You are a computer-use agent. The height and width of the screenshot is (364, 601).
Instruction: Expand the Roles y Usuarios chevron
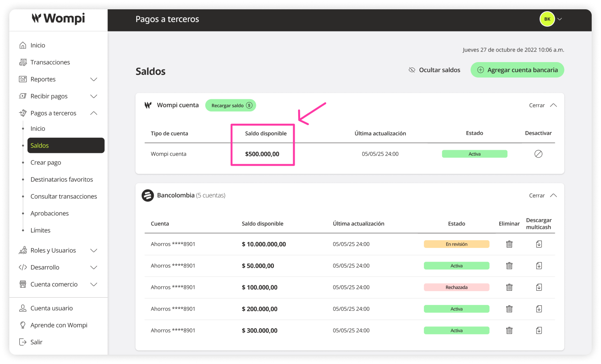coord(94,250)
